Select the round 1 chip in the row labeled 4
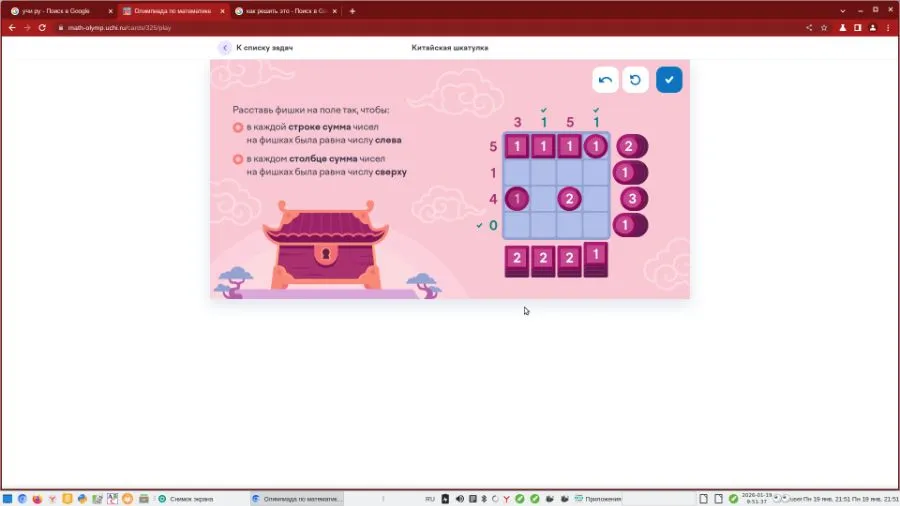This screenshot has height=506, width=900. point(517,199)
